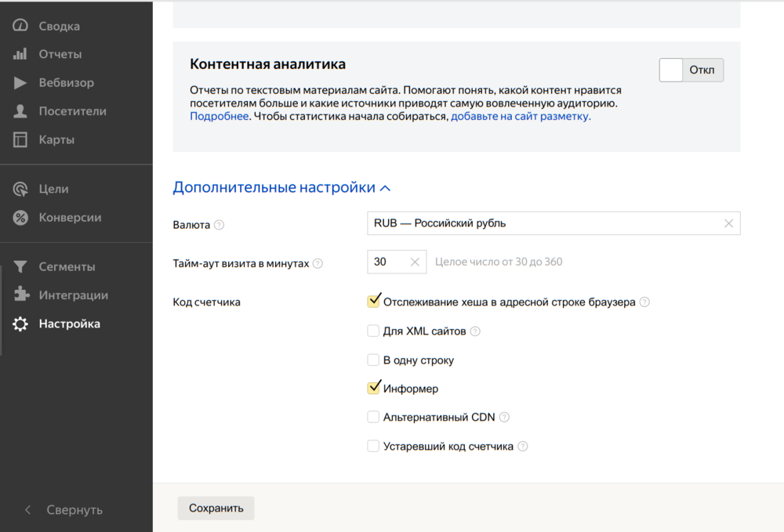This screenshot has height=532, width=784.
Task: Enable the Для XML сайтов checkbox
Action: (373, 331)
